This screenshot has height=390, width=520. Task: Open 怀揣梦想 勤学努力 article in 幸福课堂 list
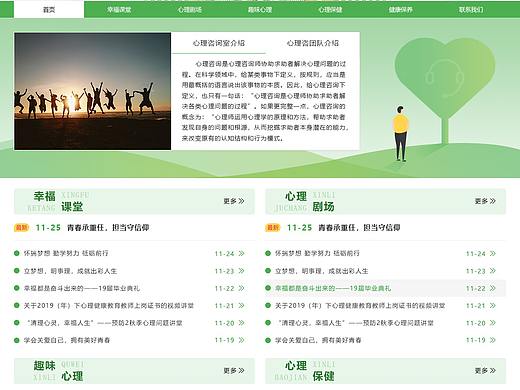click(66, 253)
